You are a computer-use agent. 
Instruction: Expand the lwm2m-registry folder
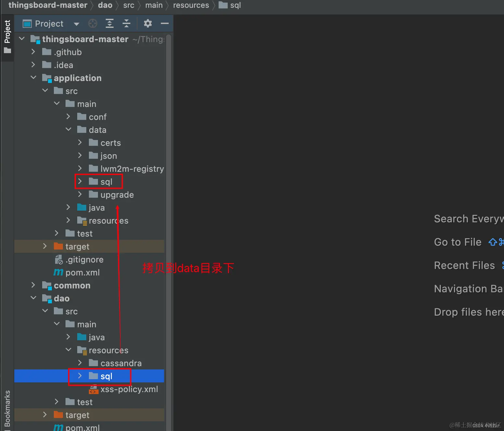80,169
